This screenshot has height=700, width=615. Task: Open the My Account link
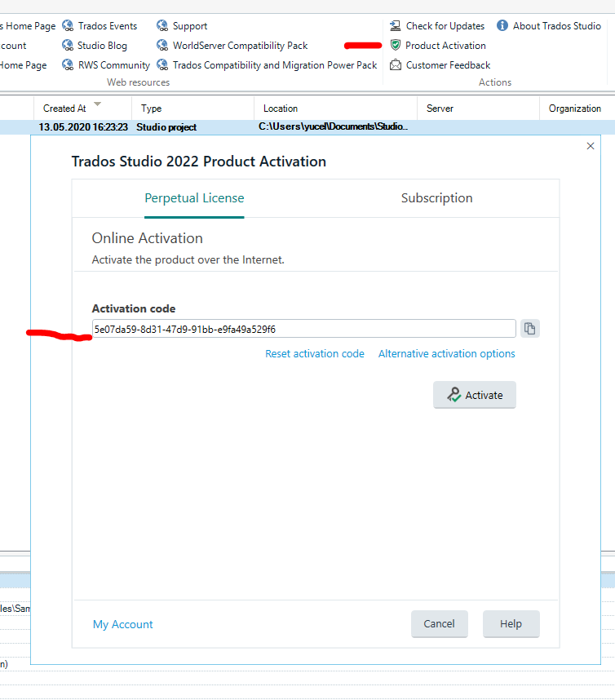click(x=122, y=624)
